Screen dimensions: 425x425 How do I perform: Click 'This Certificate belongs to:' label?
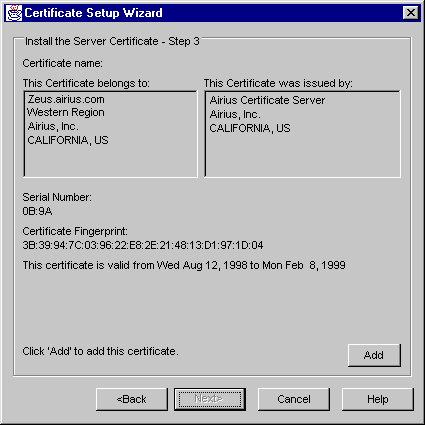[86, 83]
